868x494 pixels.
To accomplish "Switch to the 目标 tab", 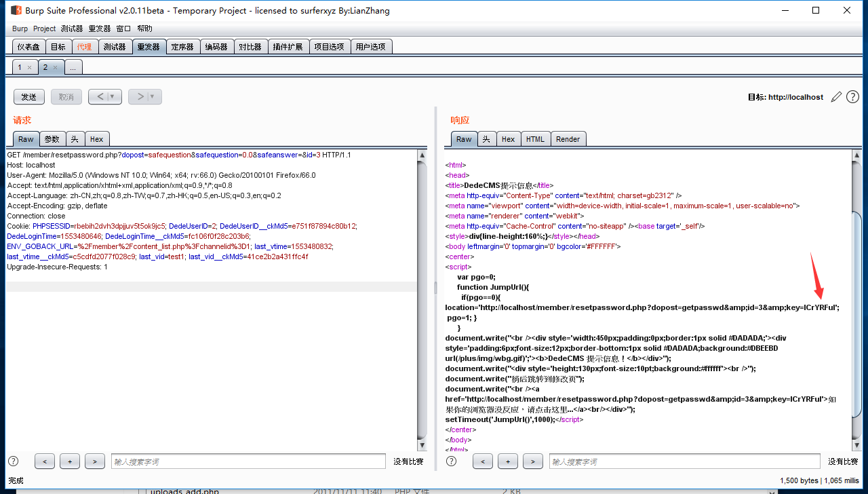I will pyautogui.click(x=58, y=47).
